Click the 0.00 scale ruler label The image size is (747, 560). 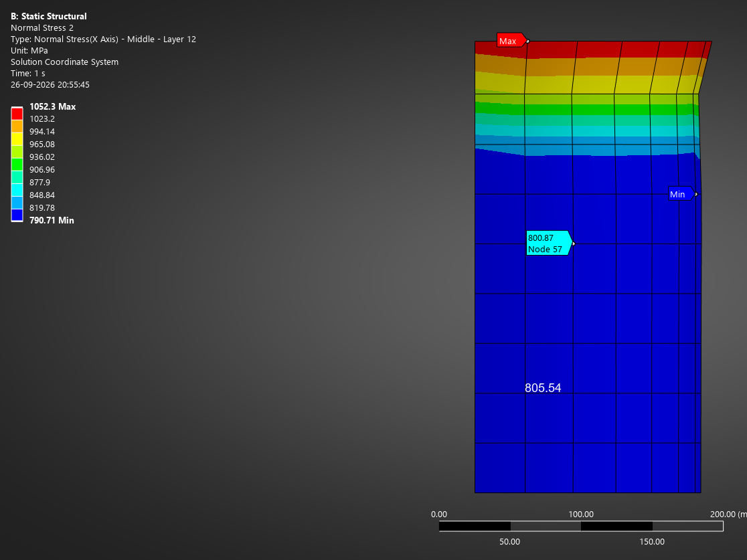(439, 515)
